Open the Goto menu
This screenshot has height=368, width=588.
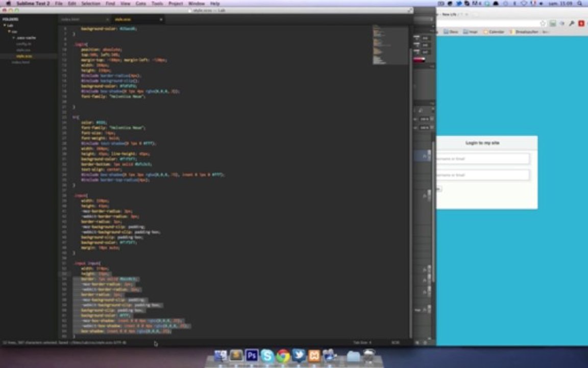pos(141,4)
